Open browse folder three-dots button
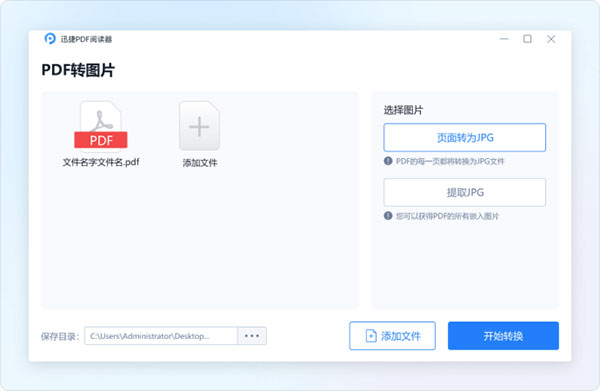The width and height of the screenshot is (600, 391). [252, 336]
